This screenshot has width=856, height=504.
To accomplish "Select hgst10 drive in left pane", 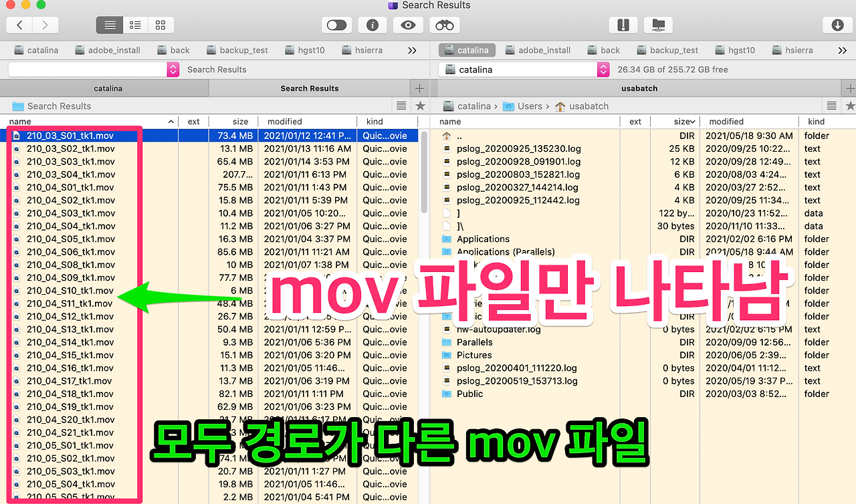I will pyautogui.click(x=305, y=50).
